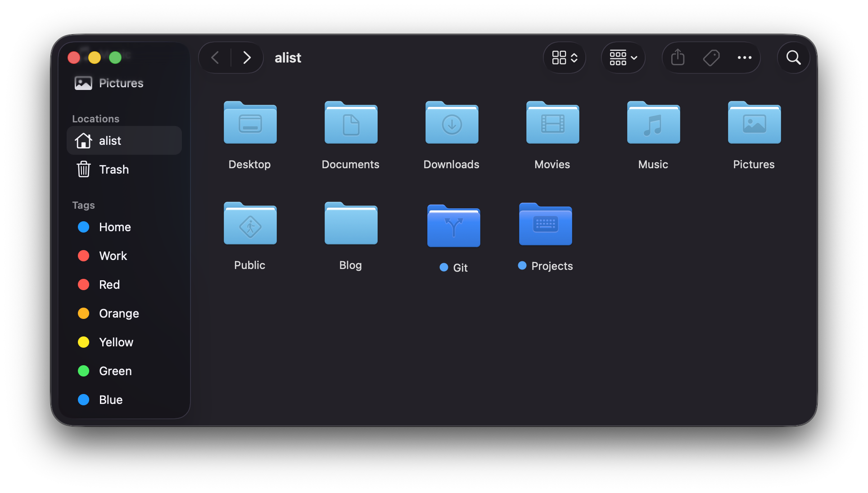The height and width of the screenshot is (493, 868).
Task: Select the Projects folder icon
Action: 545,224
